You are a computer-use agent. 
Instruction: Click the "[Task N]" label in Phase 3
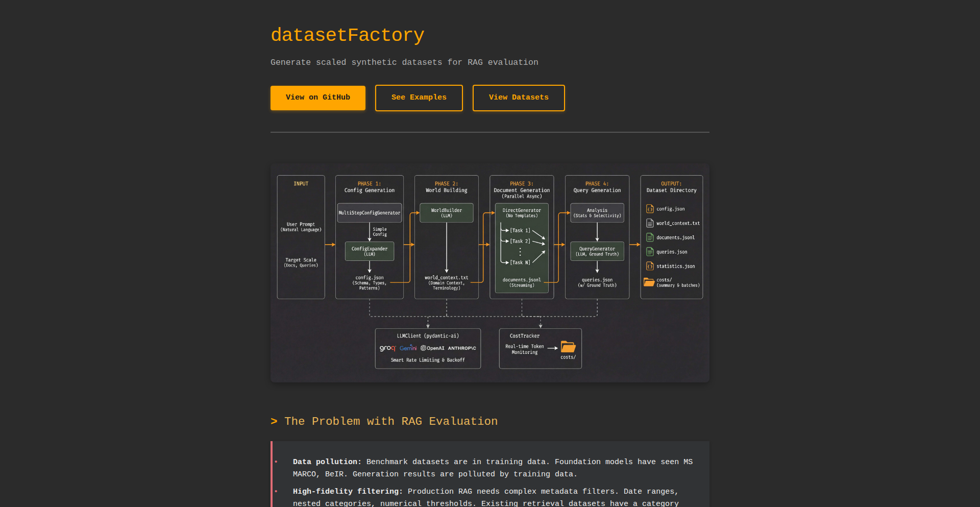(520, 263)
